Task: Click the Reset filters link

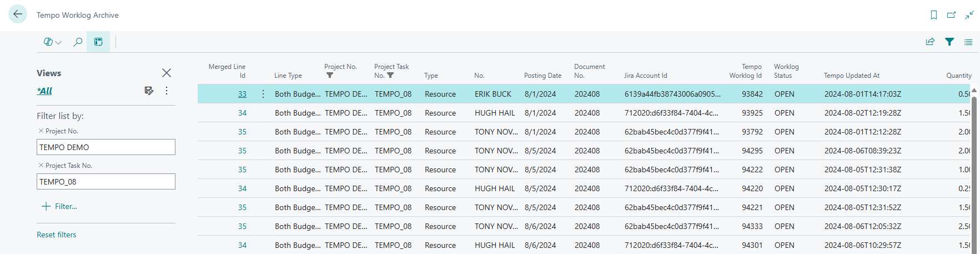Action: (x=57, y=235)
